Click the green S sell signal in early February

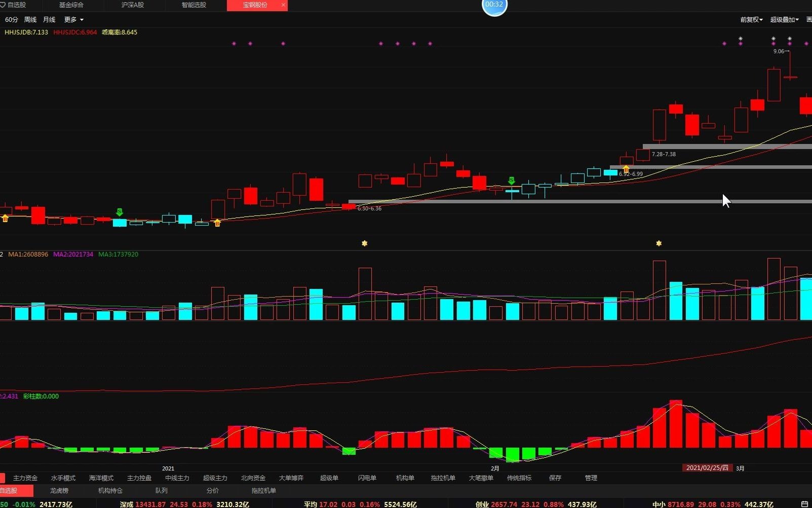click(512, 180)
